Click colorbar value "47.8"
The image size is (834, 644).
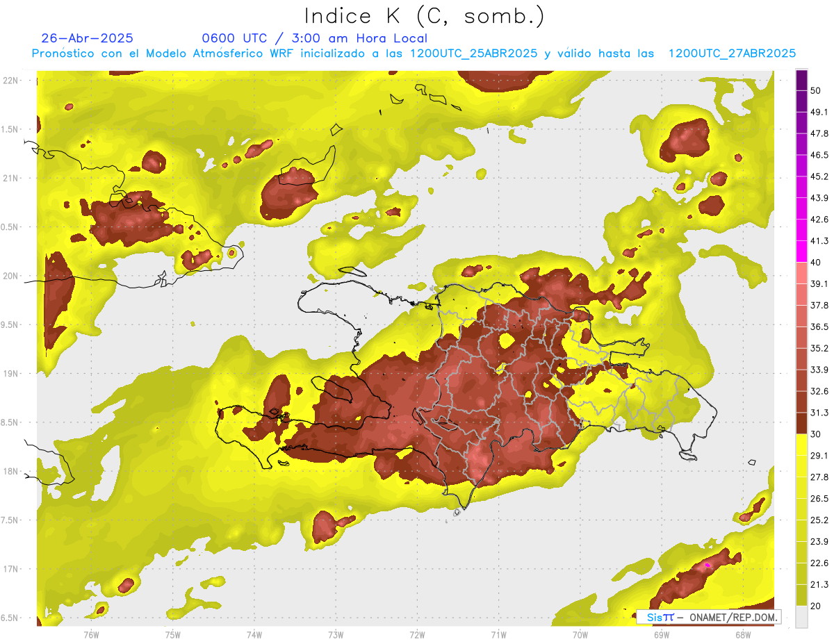[819, 133]
